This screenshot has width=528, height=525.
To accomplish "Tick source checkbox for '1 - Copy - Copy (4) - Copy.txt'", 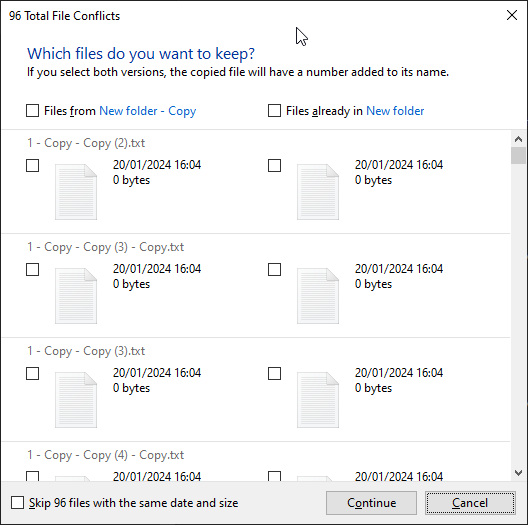I will click(x=32, y=476).
